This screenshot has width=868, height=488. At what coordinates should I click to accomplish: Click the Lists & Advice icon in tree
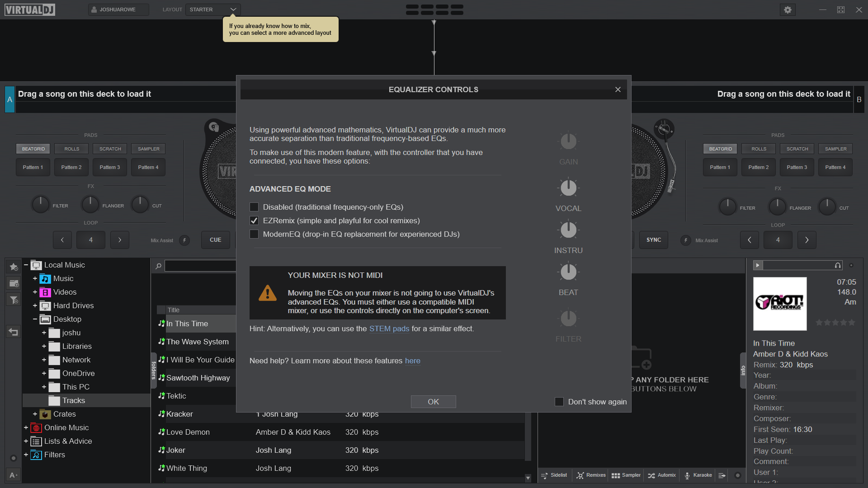[36, 441]
